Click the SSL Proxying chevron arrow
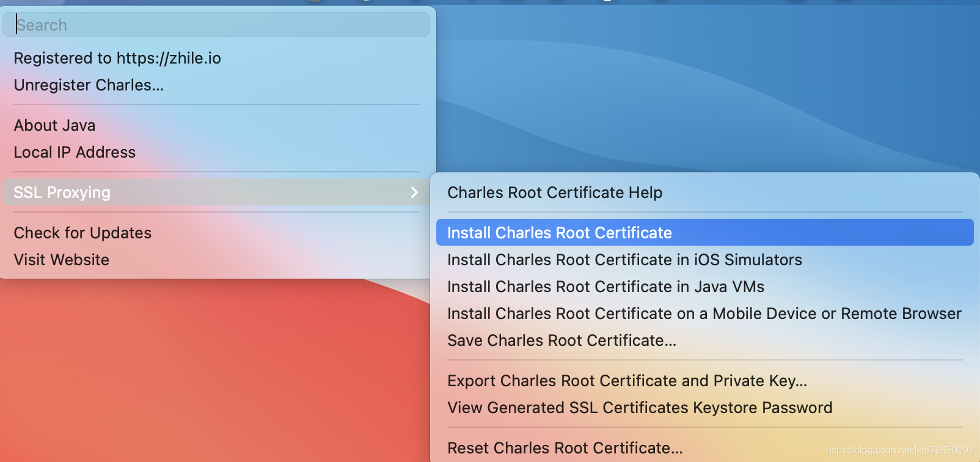The width and height of the screenshot is (980, 462). point(415,193)
